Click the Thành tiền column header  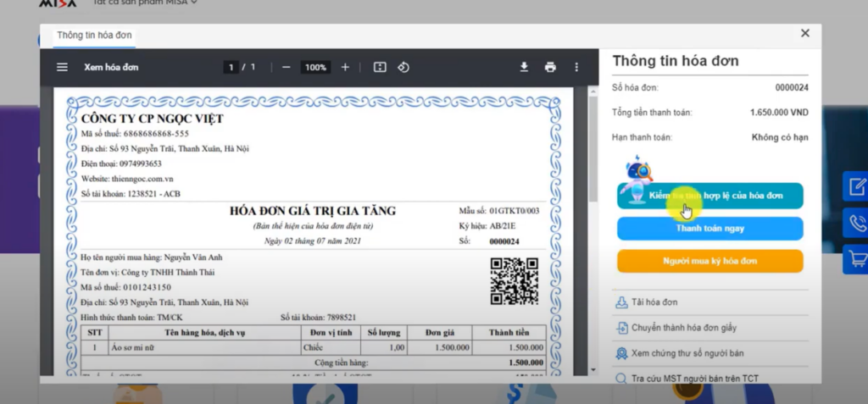(x=509, y=333)
